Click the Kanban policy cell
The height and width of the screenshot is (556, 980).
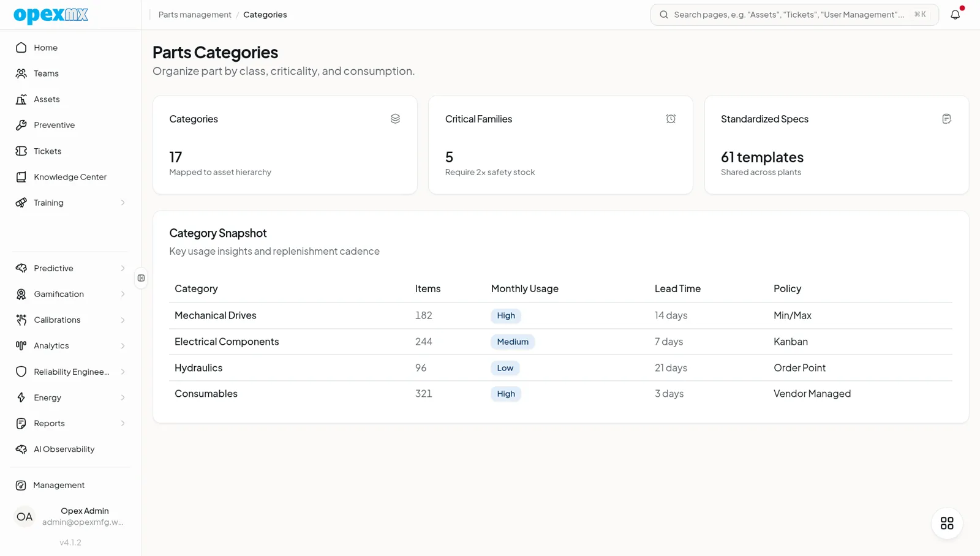tap(791, 342)
